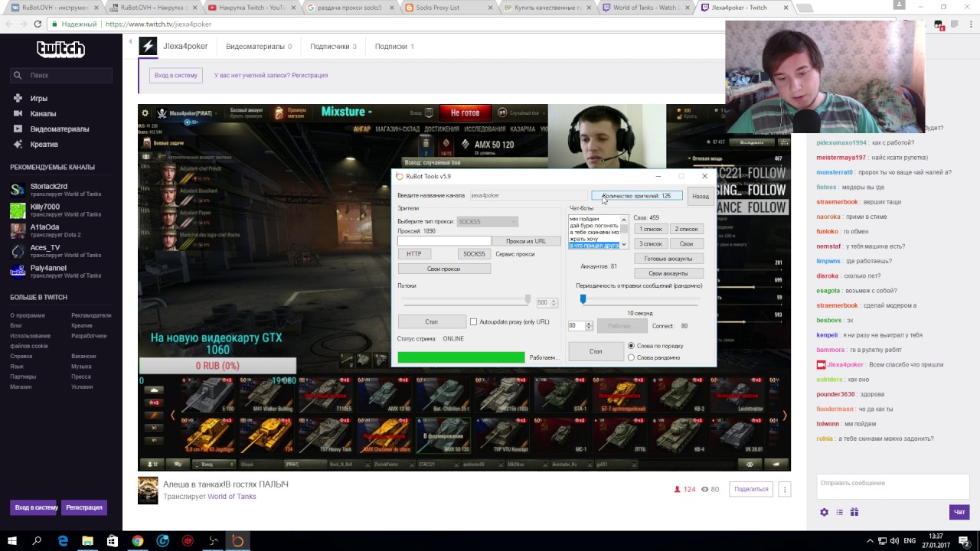980x551 pixels.
Task: Enable Autoupdate proxy checkbox
Action: pyautogui.click(x=473, y=321)
